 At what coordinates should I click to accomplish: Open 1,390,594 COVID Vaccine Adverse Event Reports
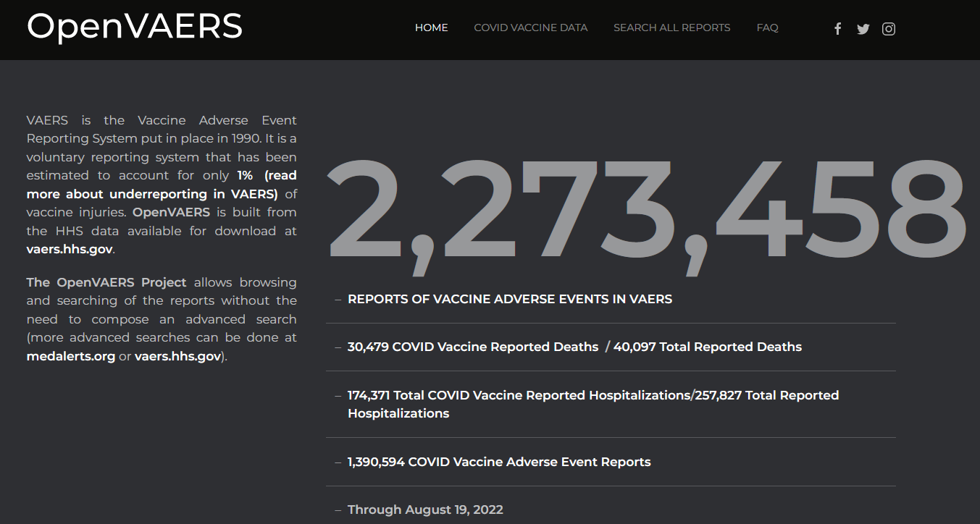point(498,462)
